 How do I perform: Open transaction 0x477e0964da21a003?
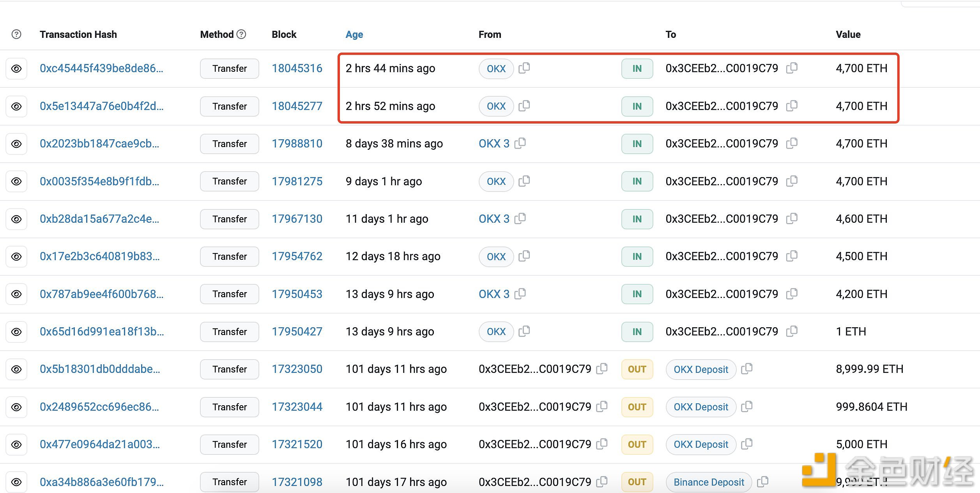click(x=100, y=444)
